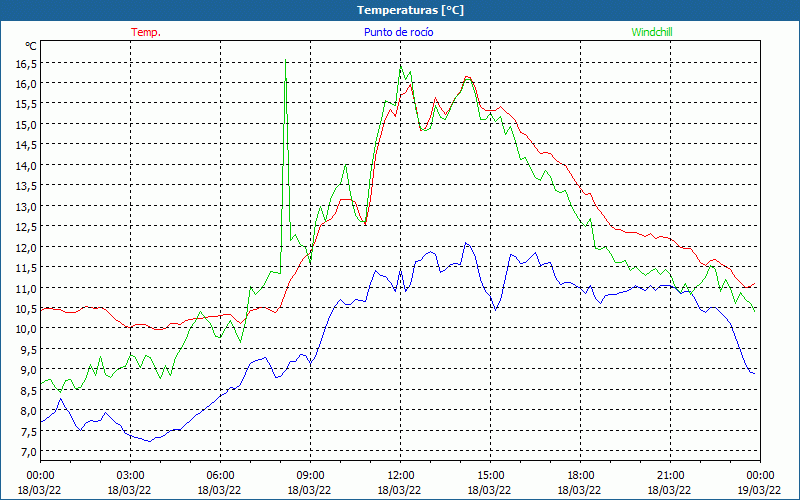This screenshot has height=500, width=800.
Task: Click the red temperature peak after 14:00
Action: 467,77
